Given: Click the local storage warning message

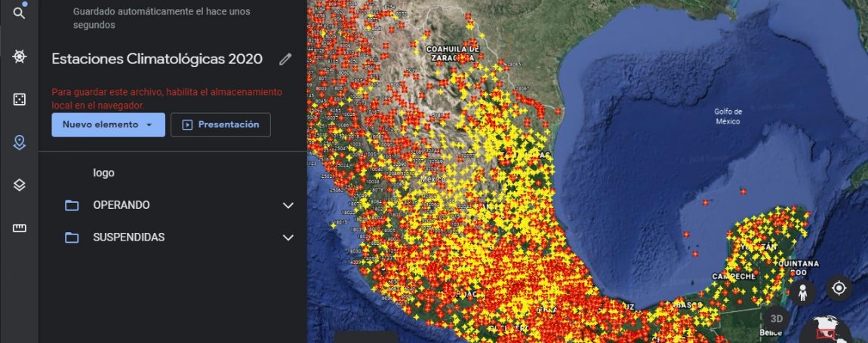Looking at the screenshot, I should click(167, 99).
